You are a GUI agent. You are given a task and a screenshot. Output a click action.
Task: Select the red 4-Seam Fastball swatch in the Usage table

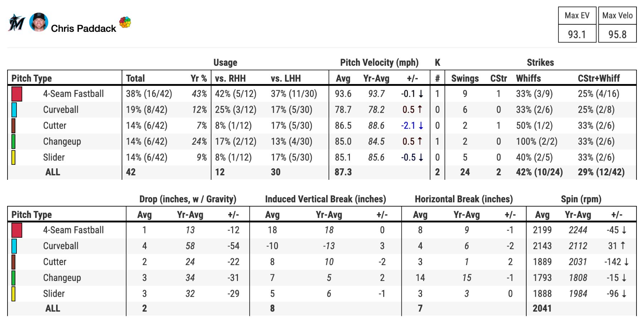click(17, 94)
